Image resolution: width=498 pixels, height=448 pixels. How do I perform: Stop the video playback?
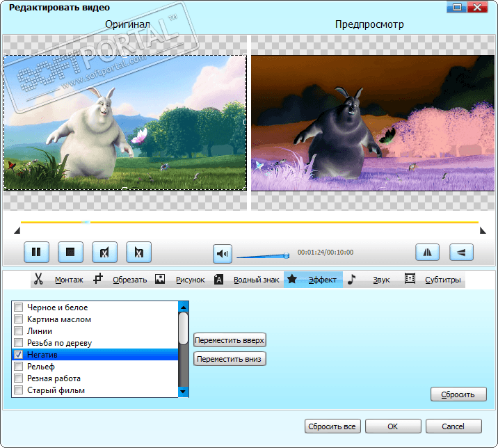tap(70, 253)
